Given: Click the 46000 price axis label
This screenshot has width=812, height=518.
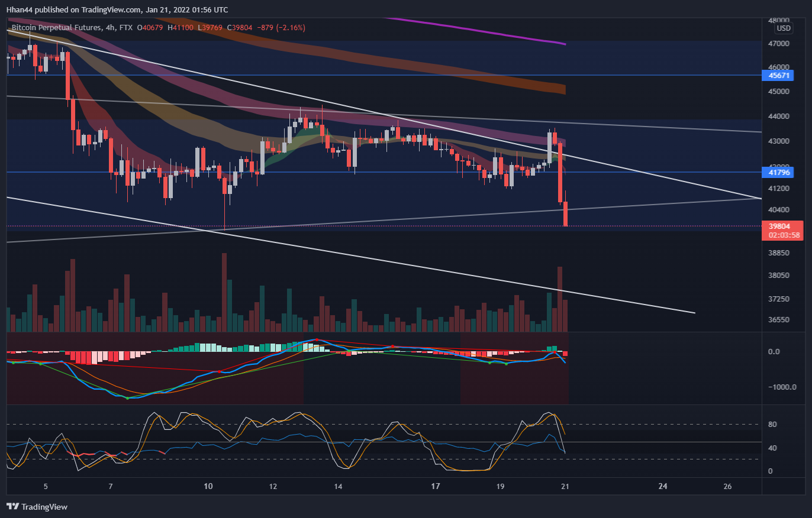Looking at the screenshot, I should (778, 67).
